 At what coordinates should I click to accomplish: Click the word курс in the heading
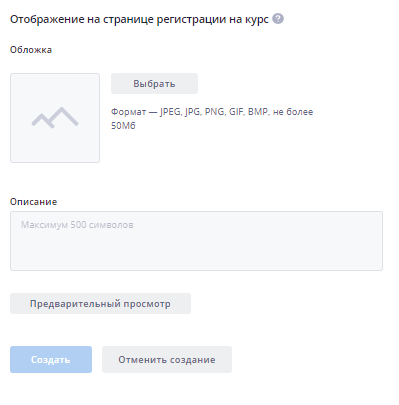257,20
